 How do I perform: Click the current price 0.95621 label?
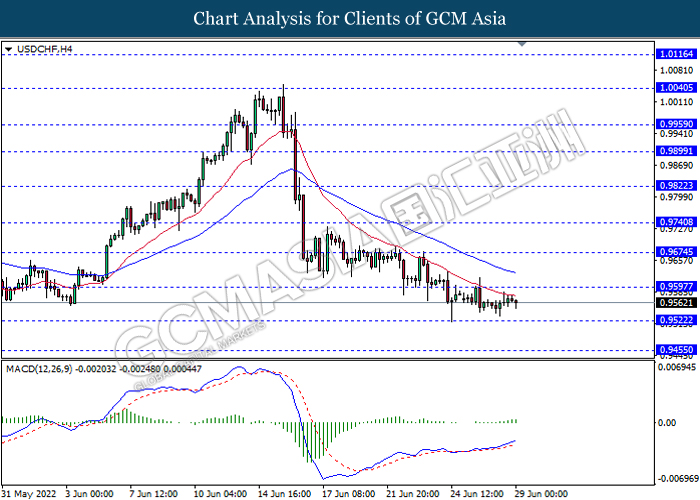tap(676, 303)
